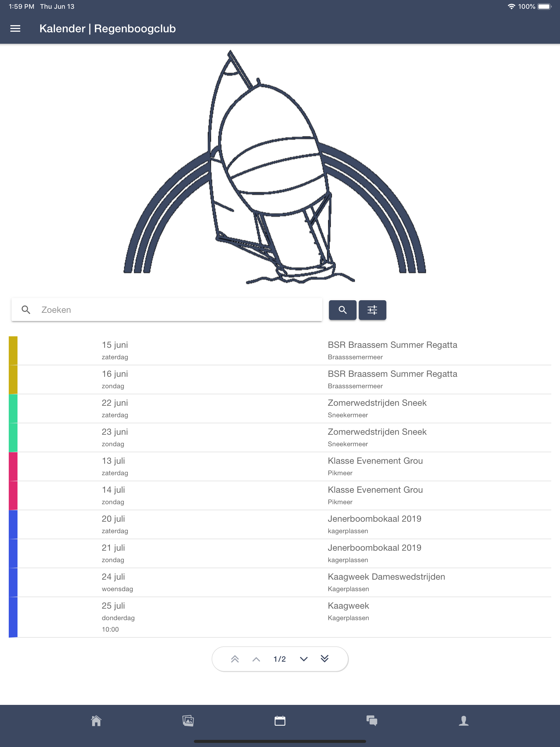Viewport: 560px width, 747px height.
Task: Click the 25 juli date label
Action: [113, 606]
